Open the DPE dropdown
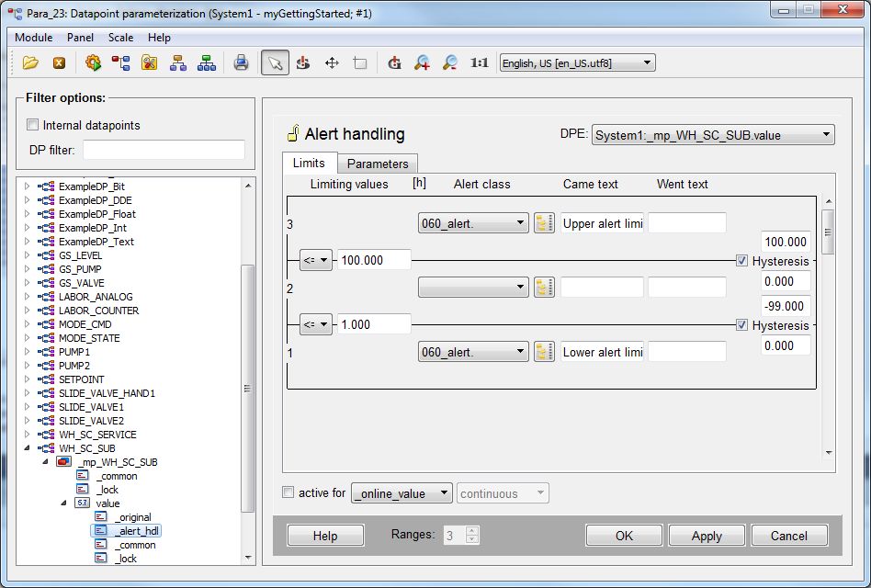871x588 pixels. click(x=713, y=135)
